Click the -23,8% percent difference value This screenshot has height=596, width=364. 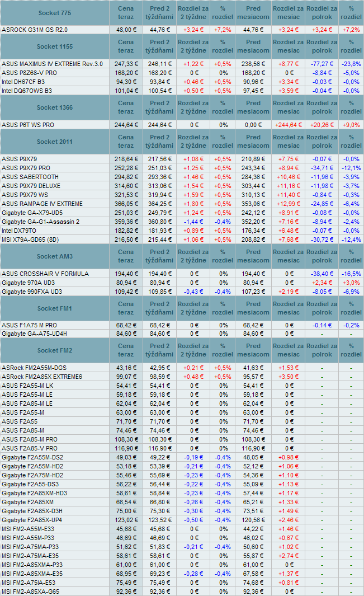point(351,64)
